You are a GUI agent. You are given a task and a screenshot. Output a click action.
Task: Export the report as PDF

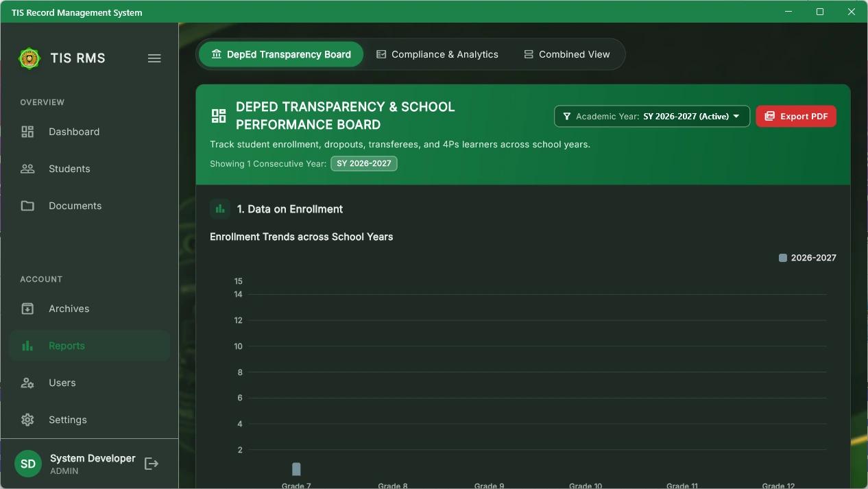[x=796, y=117]
